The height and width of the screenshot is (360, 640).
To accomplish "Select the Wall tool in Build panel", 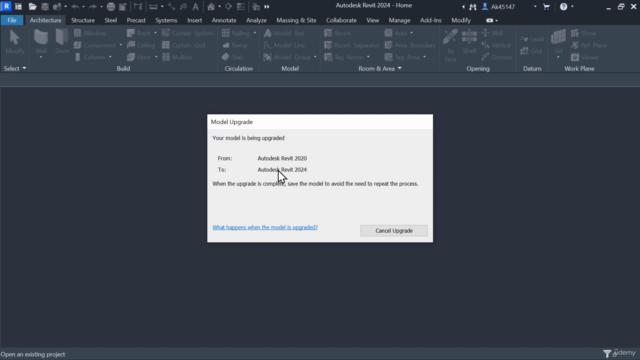I will coord(41,42).
